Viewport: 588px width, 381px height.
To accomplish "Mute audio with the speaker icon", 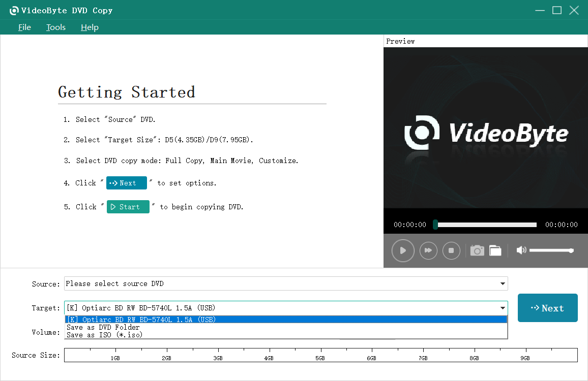I will coord(521,250).
